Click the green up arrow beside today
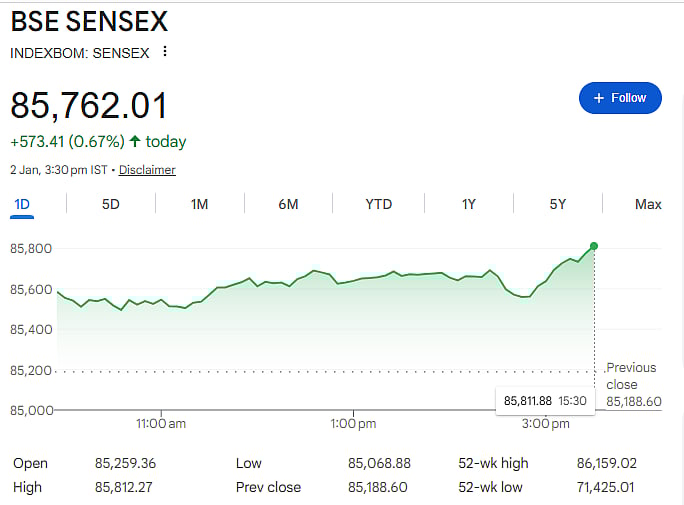Screen dimensions: 684x505 tap(135, 142)
